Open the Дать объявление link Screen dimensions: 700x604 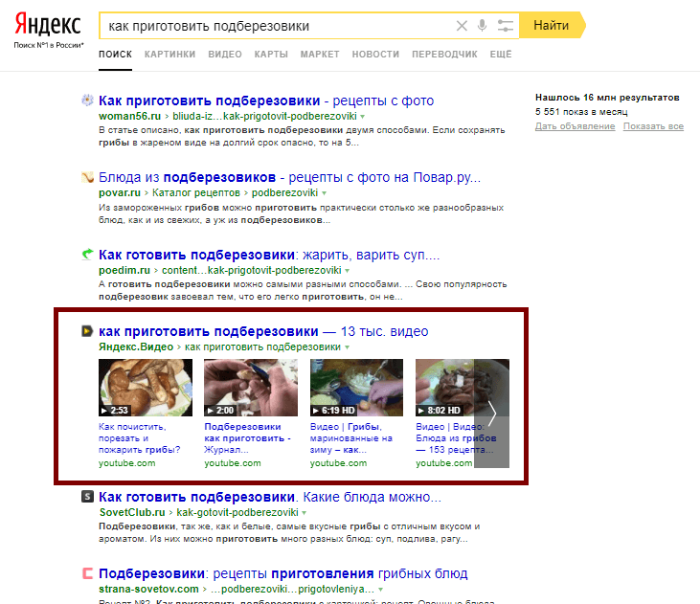point(575,126)
